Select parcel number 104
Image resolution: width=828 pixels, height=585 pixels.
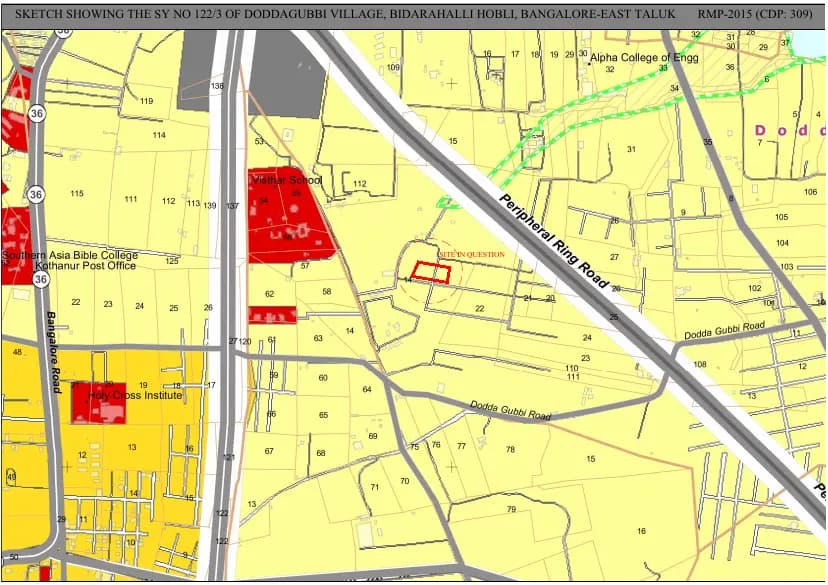pyautogui.click(x=782, y=243)
